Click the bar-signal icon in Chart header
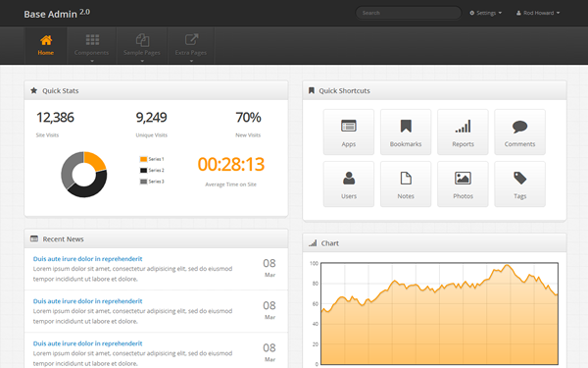Screen dimensions: 588x368 pyautogui.click(x=313, y=243)
